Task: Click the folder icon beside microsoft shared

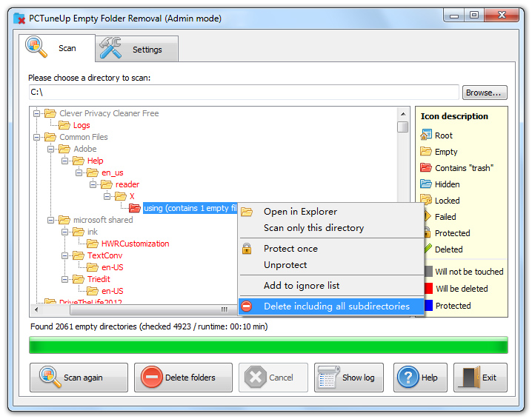Action: (x=64, y=220)
